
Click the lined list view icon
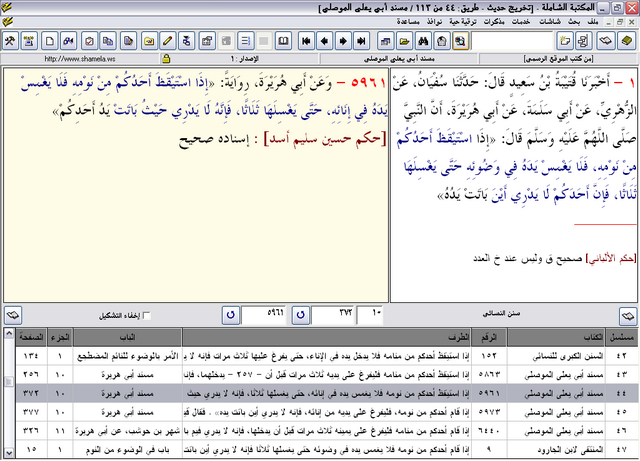245,41
